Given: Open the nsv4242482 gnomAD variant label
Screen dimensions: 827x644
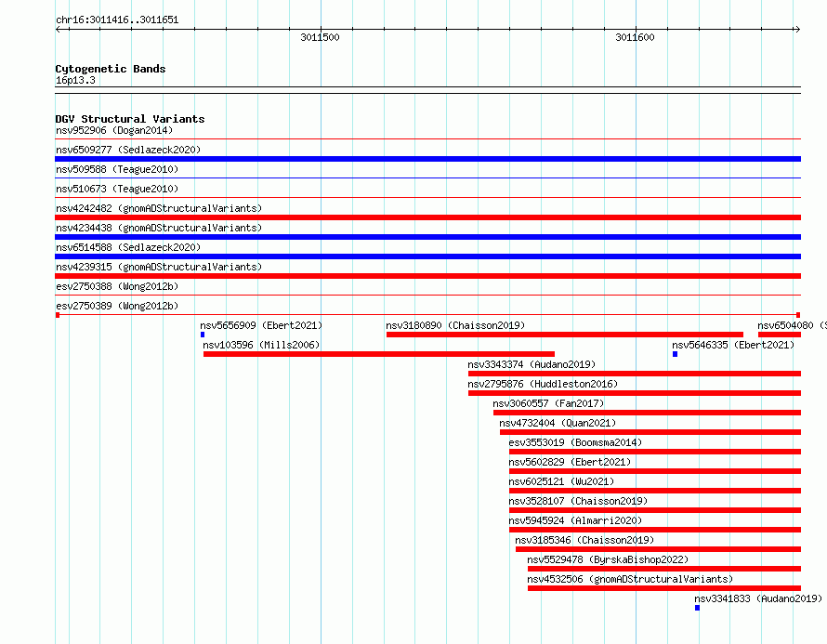Looking at the screenshot, I should point(159,208).
